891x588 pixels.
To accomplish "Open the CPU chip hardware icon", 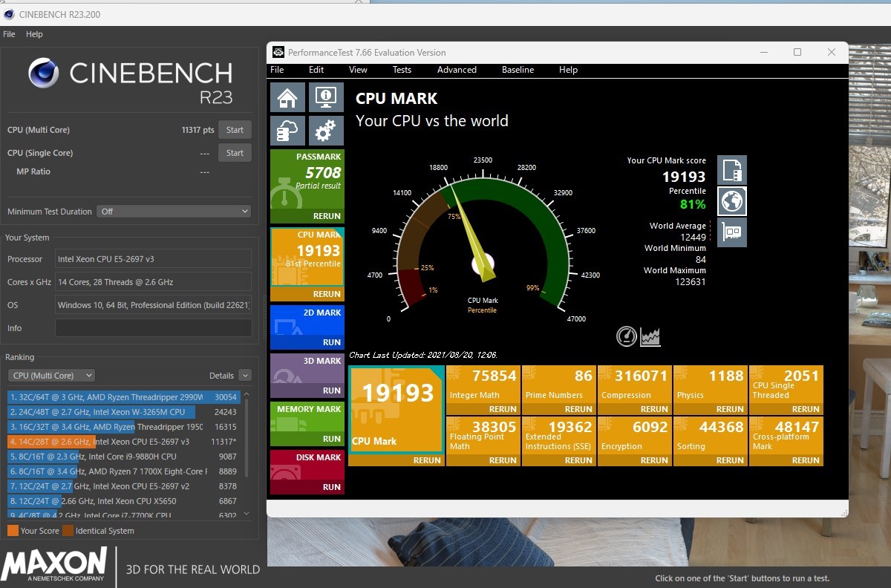I will [x=732, y=232].
